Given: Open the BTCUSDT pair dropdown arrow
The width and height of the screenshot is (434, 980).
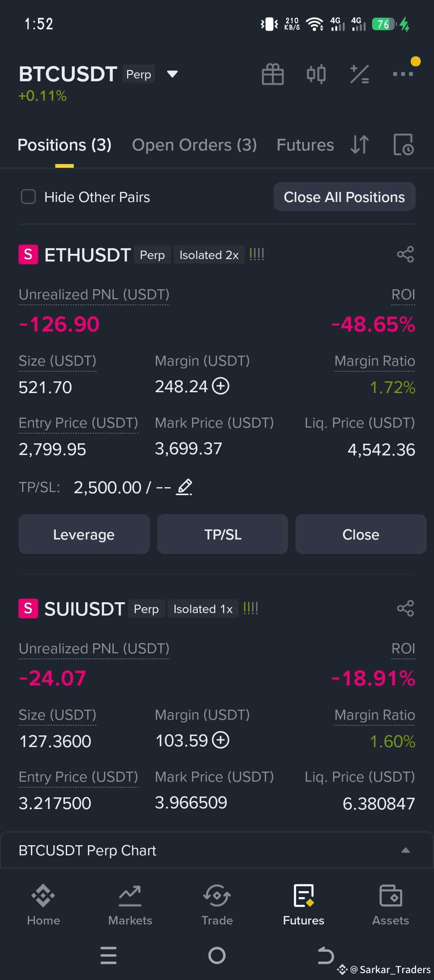Looking at the screenshot, I should click(x=172, y=74).
